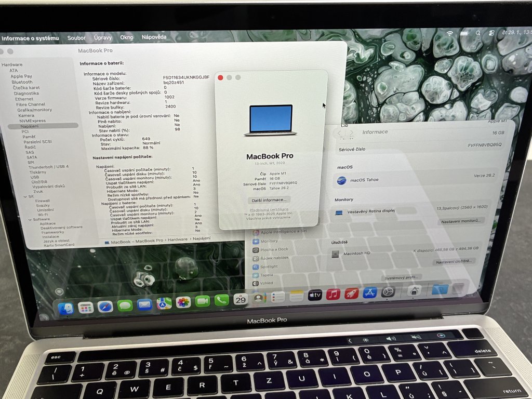
Task: Open the Informace o systému app menu
Action: tap(30, 38)
